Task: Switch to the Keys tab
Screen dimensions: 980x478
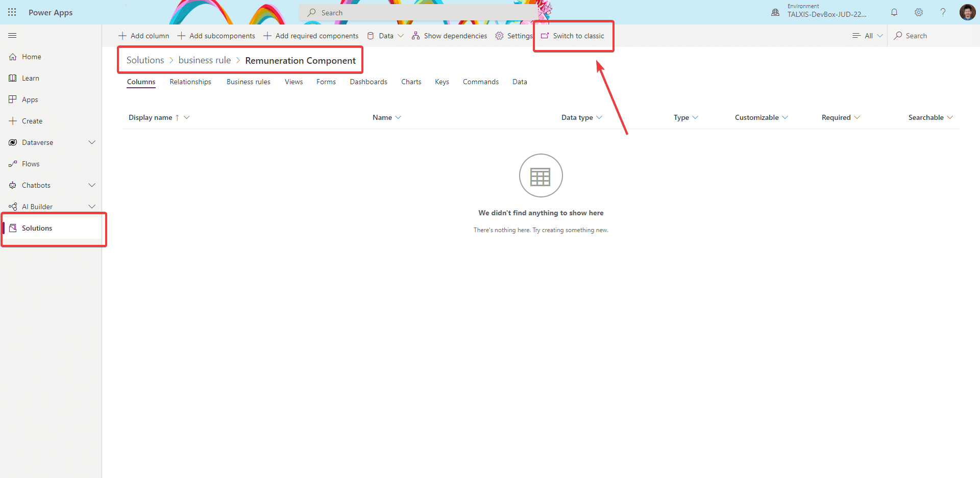Action: tap(442, 82)
